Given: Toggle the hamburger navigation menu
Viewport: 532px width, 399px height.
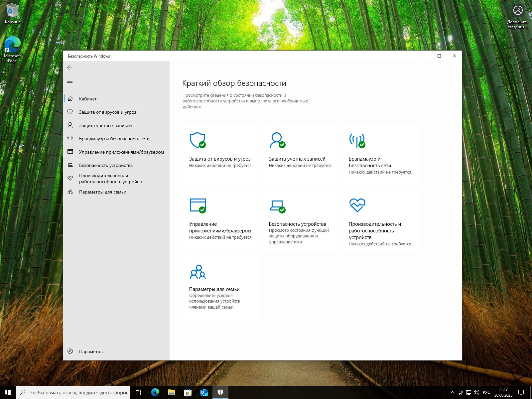Looking at the screenshot, I should point(70,82).
